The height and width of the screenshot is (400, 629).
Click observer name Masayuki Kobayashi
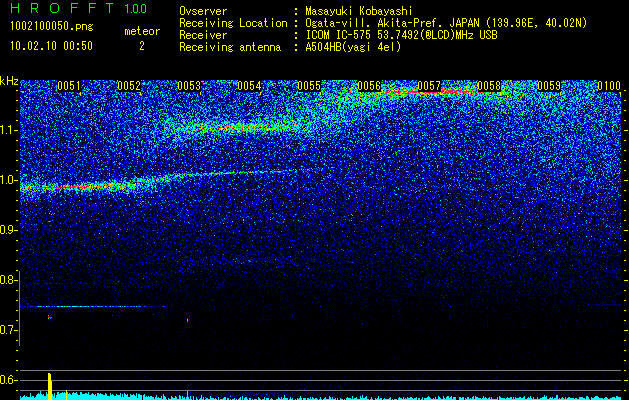[x=359, y=11]
